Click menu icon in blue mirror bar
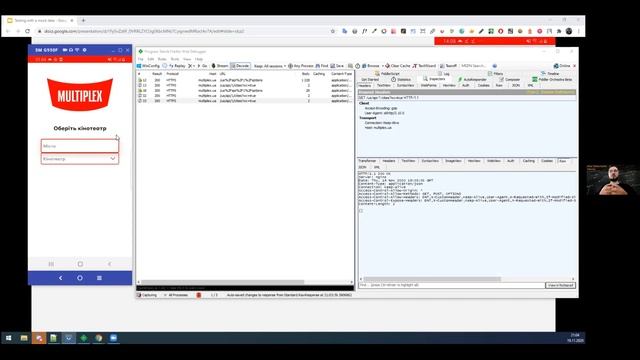 (x=99, y=278)
